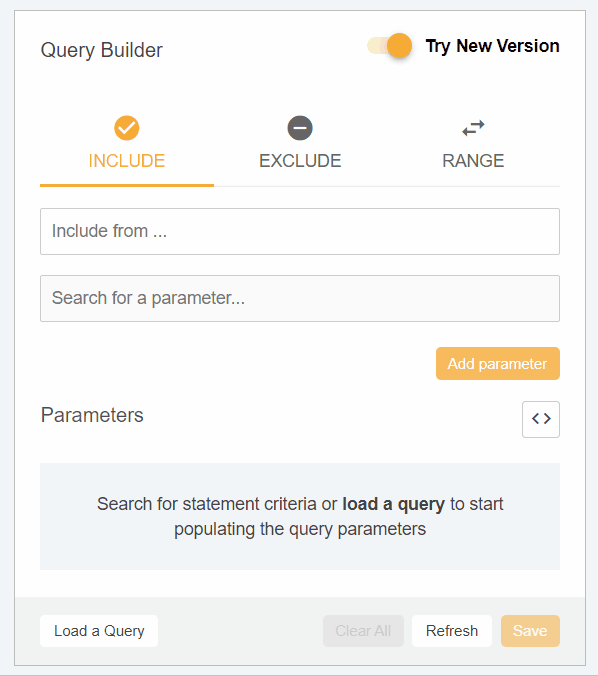The width and height of the screenshot is (598, 676).
Task: Toggle the Try New Version switch
Action: (x=389, y=46)
